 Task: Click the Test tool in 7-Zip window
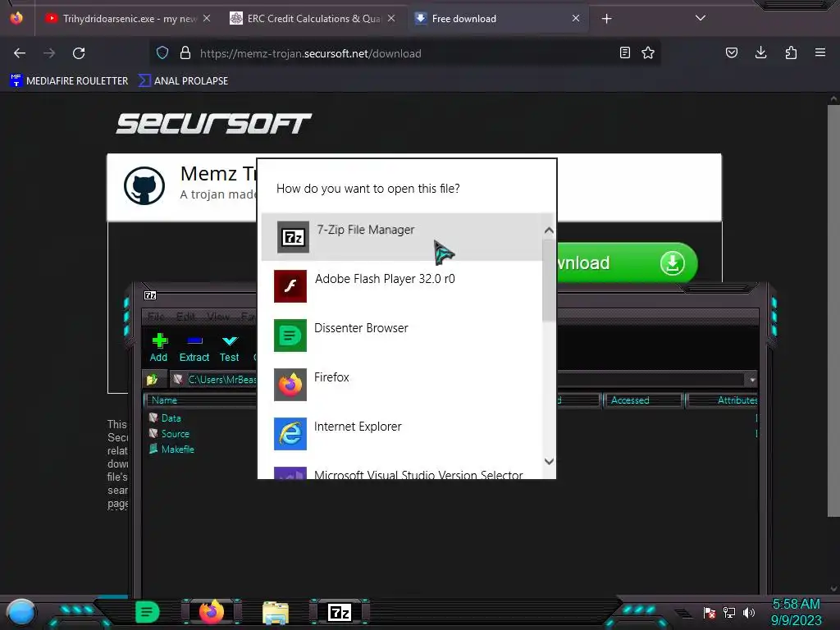click(230, 348)
